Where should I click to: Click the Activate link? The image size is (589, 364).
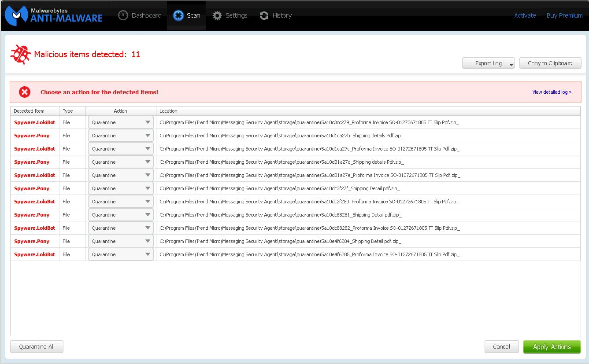(525, 15)
